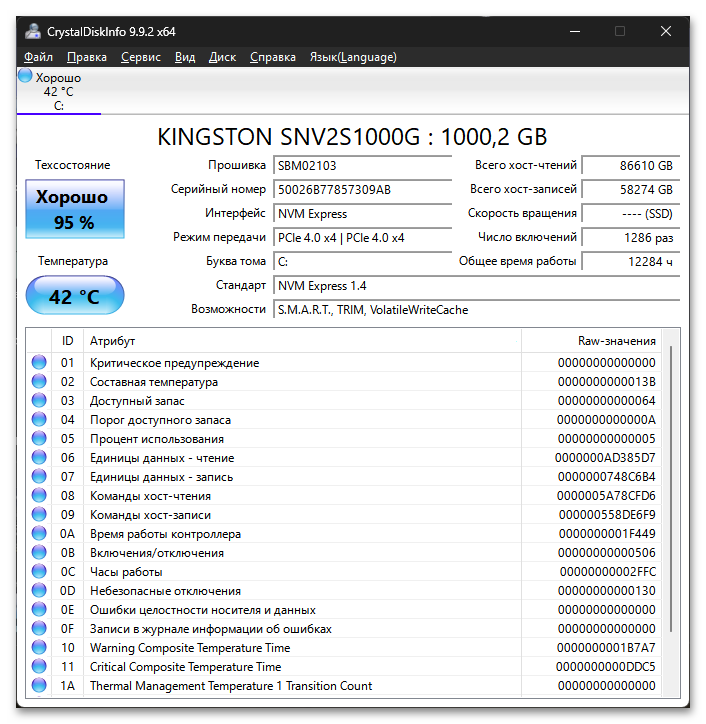Click the standard field NVM Express 1.4
Viewport: 706px width, 724px height.
point(477,286)
